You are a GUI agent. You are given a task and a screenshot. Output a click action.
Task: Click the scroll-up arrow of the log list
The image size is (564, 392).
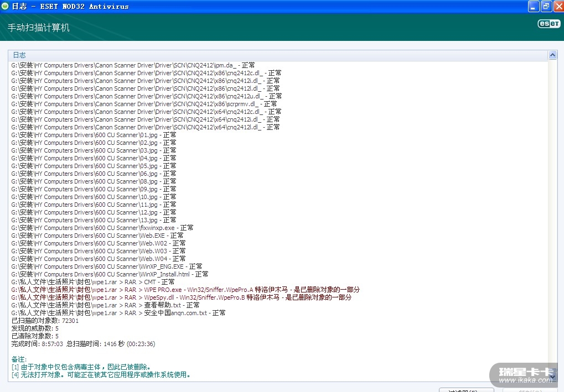[x=552, y=55]
